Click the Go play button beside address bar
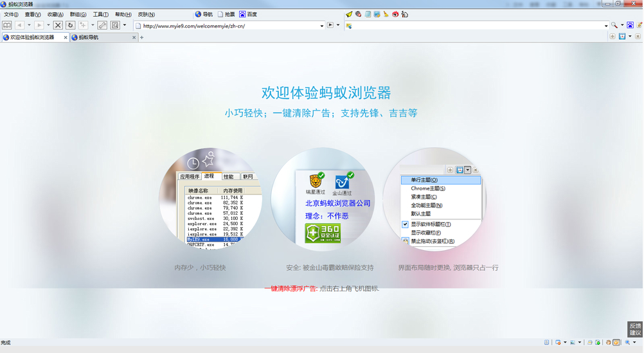 (x=330, y=26)
